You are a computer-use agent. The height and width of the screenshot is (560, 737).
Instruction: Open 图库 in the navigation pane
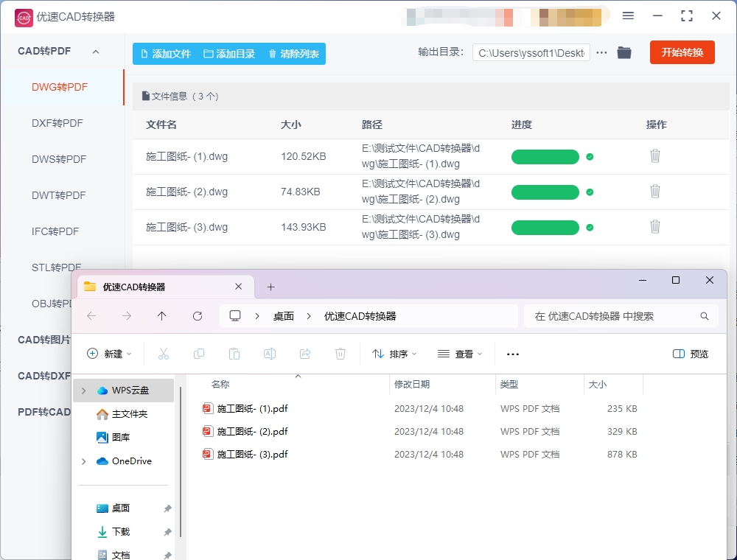pos(113,438)
